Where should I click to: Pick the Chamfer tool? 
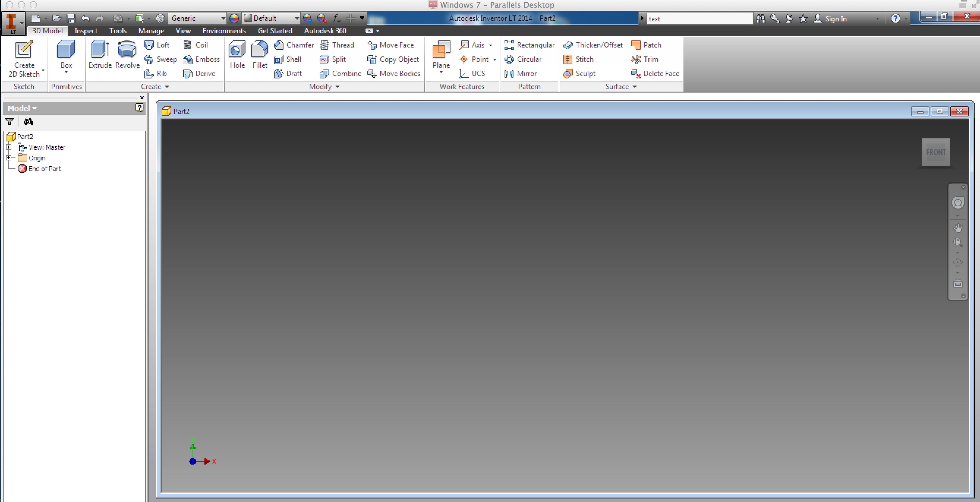tap(294, 45)
